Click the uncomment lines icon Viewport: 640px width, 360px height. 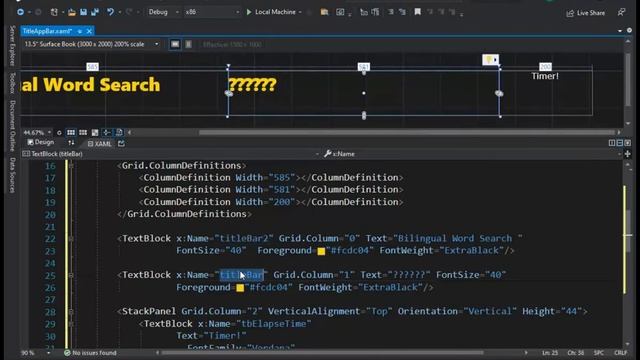pos(402,12)
